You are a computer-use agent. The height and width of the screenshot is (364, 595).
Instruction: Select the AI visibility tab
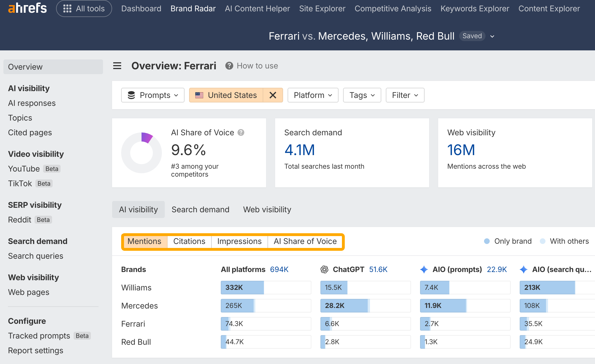click(138, 209)
